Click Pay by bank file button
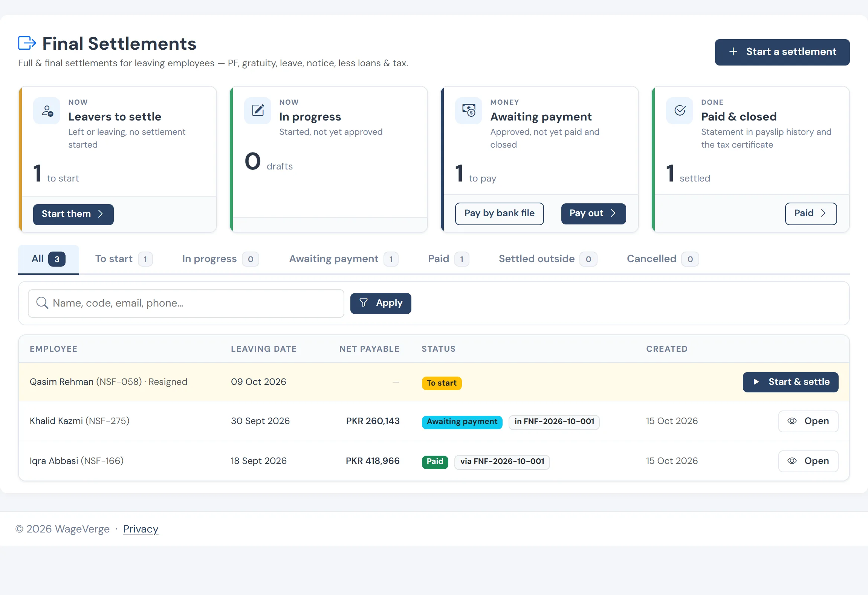The height and width of the screenshot is (595, 868). [499, 214]
